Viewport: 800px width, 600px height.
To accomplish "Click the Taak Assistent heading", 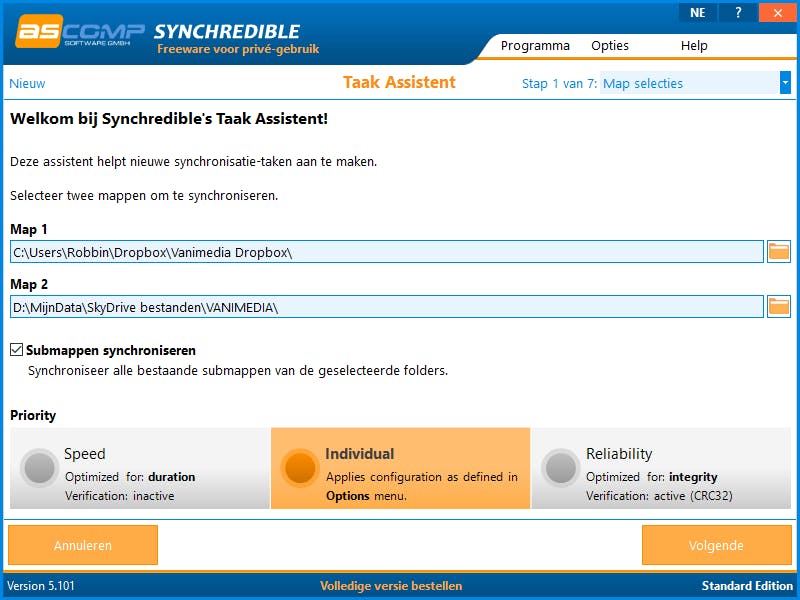I will (399, 82).
